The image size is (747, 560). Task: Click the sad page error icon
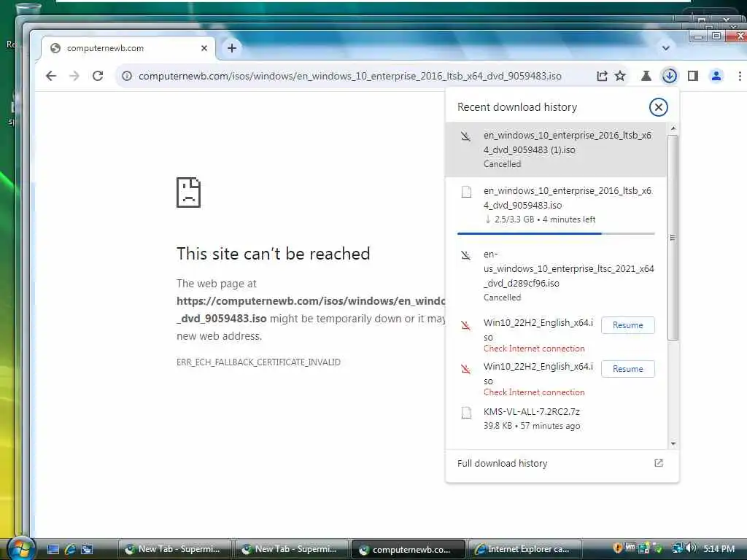pos(189,192)
